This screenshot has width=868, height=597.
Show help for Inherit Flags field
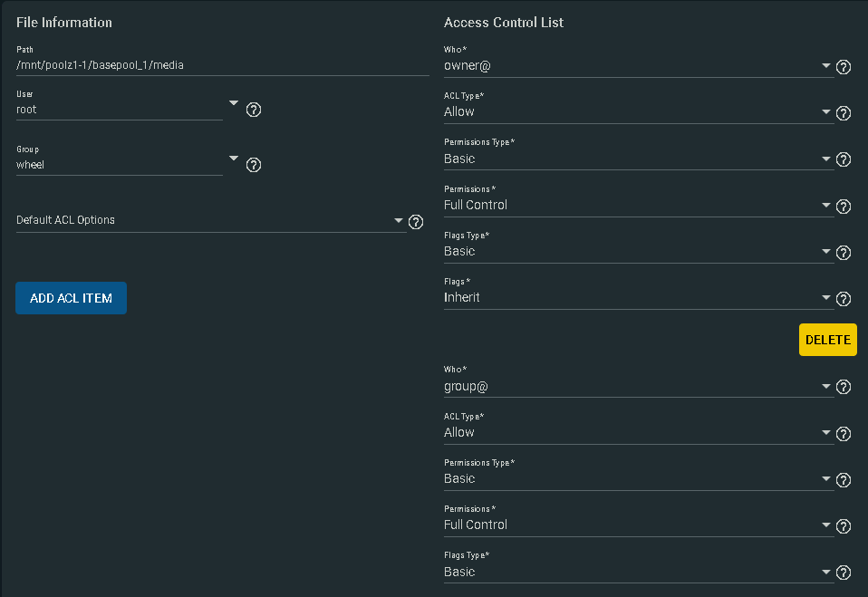[x=844, y=299]
